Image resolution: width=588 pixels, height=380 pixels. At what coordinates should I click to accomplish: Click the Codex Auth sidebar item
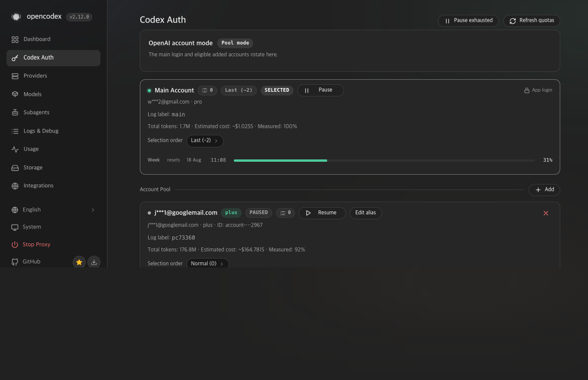pos(53,58)
